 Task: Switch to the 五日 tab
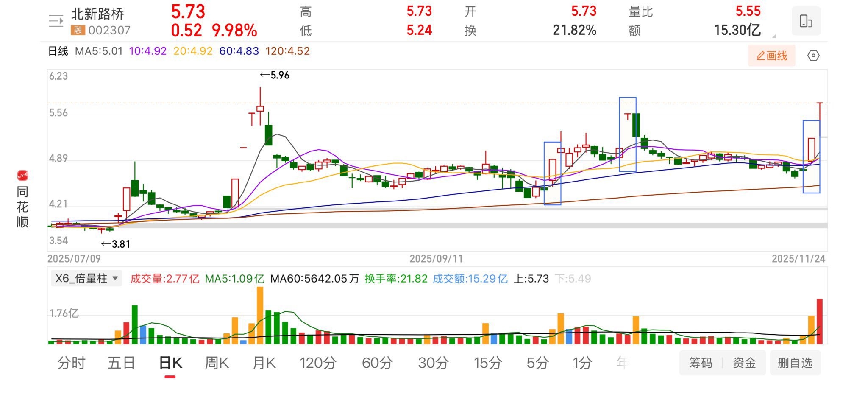(121, 363)
